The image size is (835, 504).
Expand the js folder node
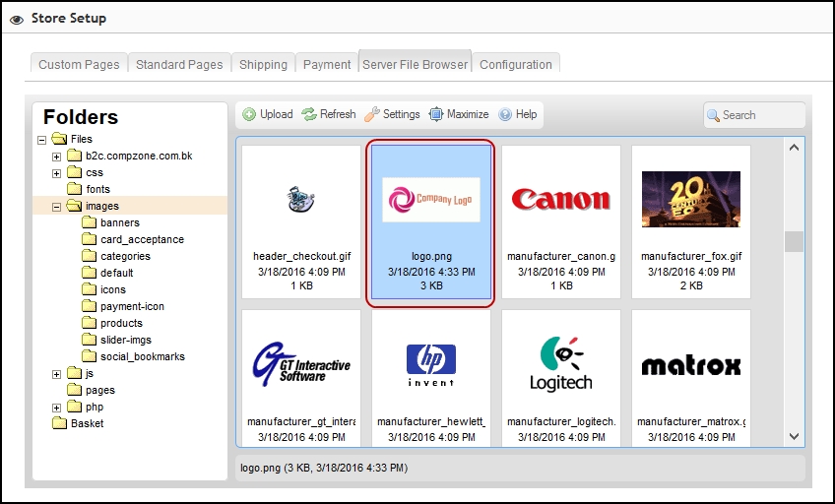tap(56, 375)
